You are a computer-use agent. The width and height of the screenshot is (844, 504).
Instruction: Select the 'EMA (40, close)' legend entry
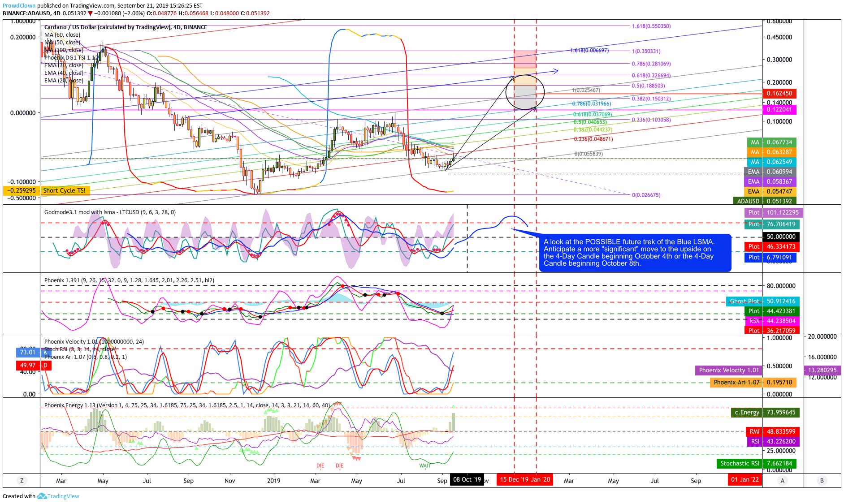pos(64,73)
